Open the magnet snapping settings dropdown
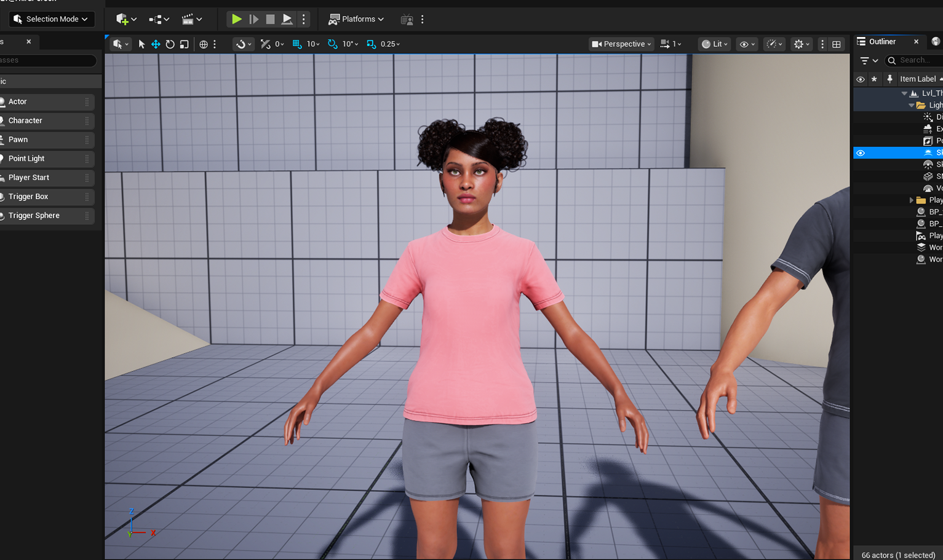This screenshot has height=560, width=943. coord(243,44)
